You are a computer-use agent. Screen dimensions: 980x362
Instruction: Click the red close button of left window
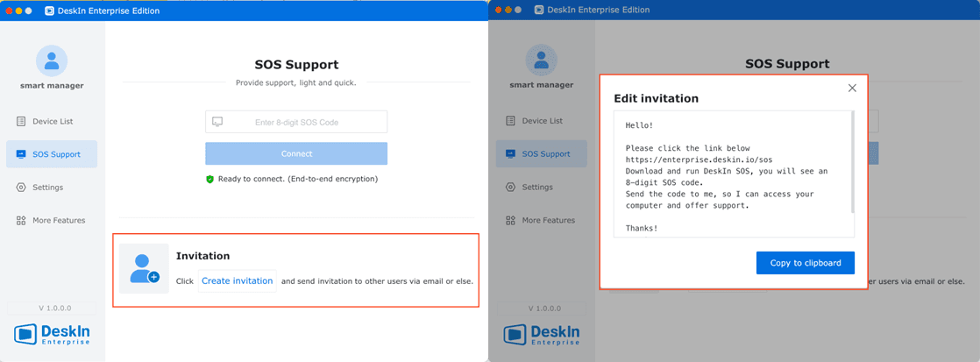pyautogui.click(x=9, y=11)
